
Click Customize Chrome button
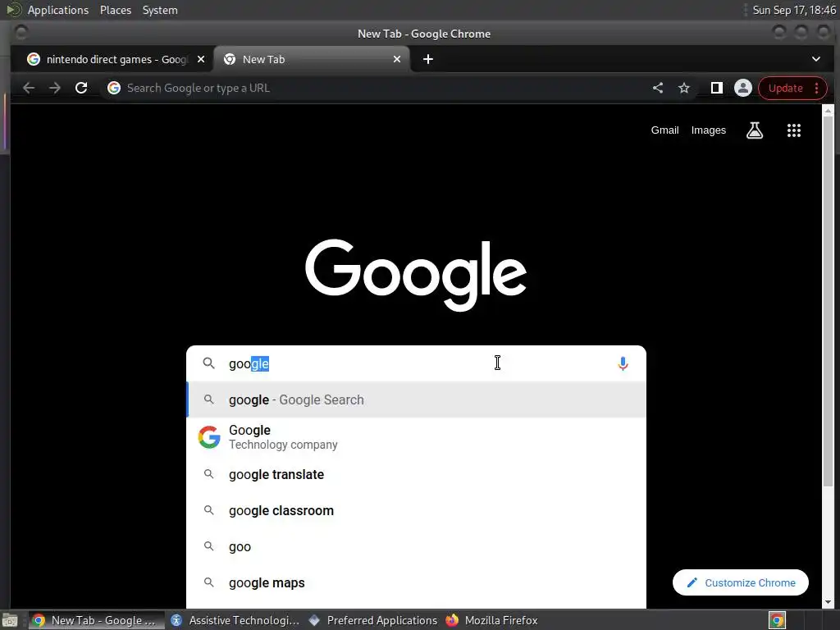741,582
